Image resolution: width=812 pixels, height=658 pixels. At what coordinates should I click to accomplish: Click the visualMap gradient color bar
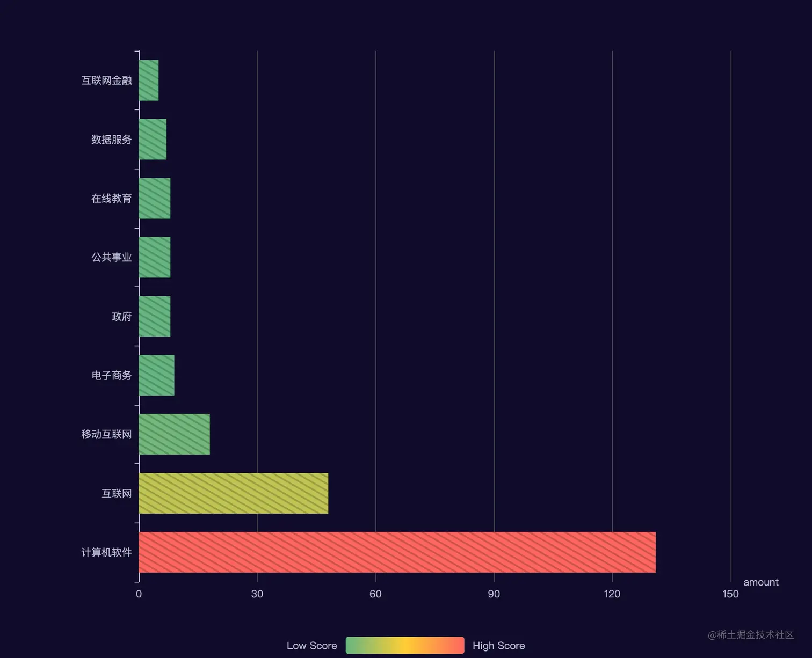click(405, 645)
